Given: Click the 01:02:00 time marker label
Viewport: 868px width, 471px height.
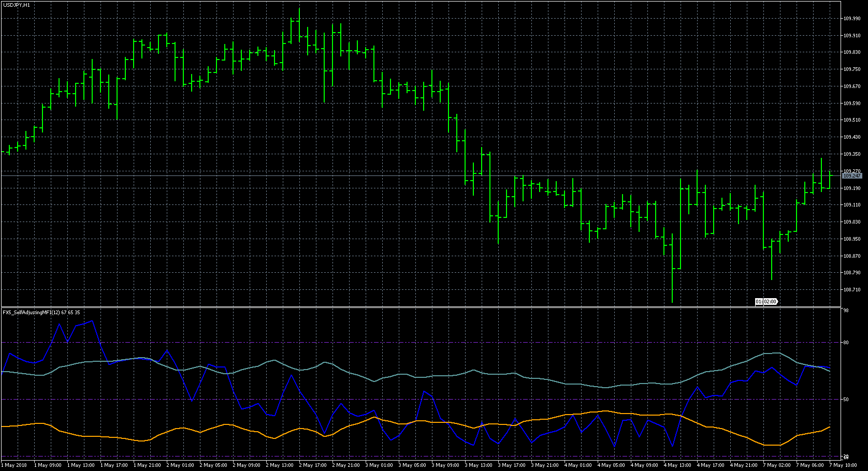Looking at the screenshot, I should tap(766, 301).
